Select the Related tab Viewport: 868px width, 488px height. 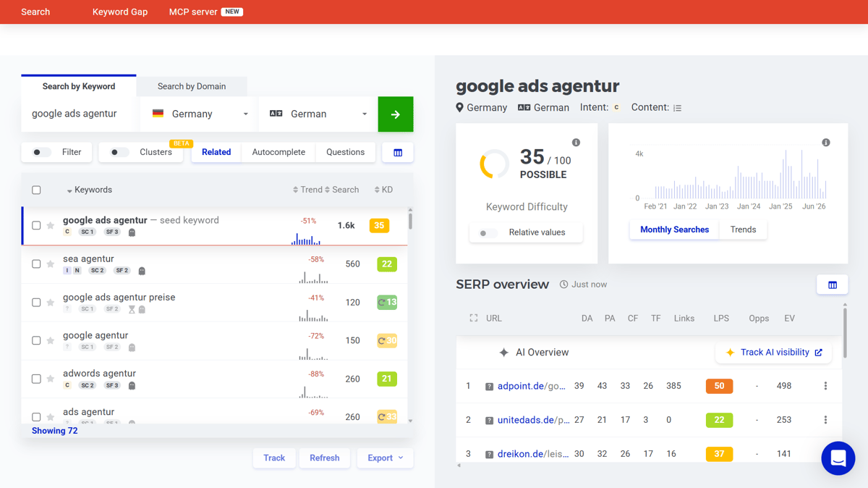pyautogui.click(x=216, y=153)
